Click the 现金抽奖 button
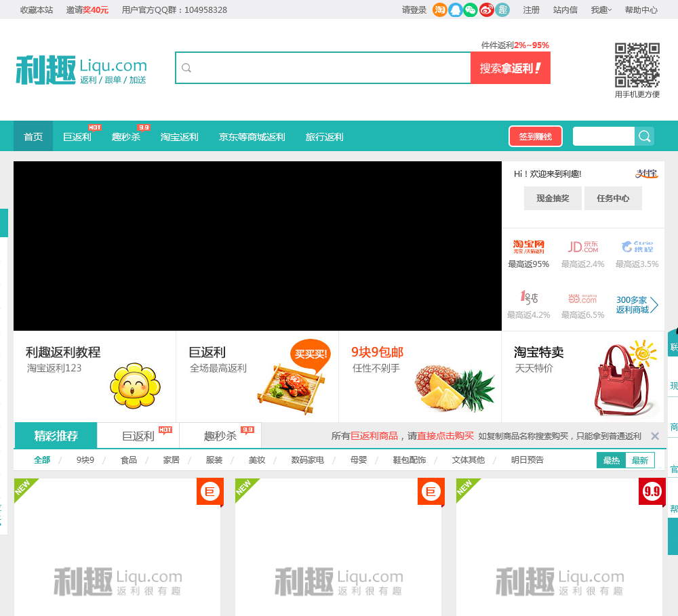Viewport: 678px width, 616px height. coord(553,199)
